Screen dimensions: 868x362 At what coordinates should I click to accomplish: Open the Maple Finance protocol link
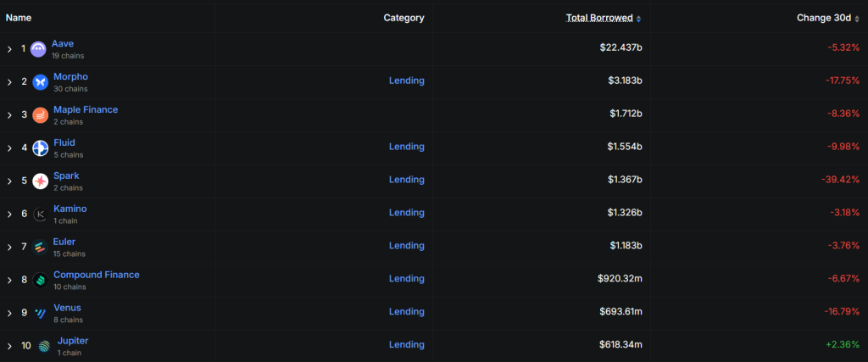coord(86,109)
